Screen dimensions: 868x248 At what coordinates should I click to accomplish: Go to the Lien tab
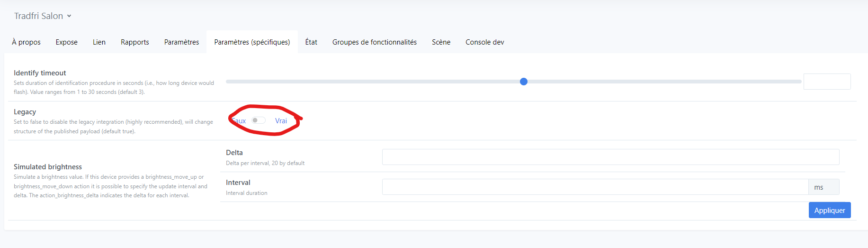click(99, 42)
